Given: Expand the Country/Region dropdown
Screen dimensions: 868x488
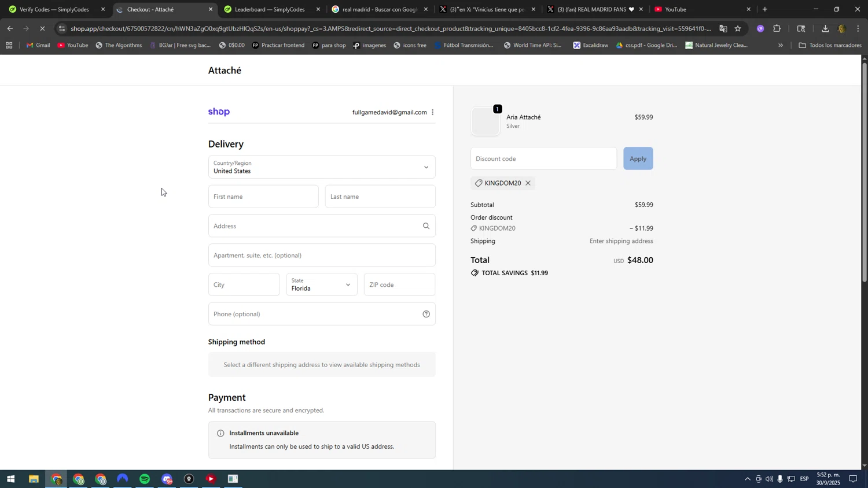Looking at the screenshot, I should tap(322, 167).
